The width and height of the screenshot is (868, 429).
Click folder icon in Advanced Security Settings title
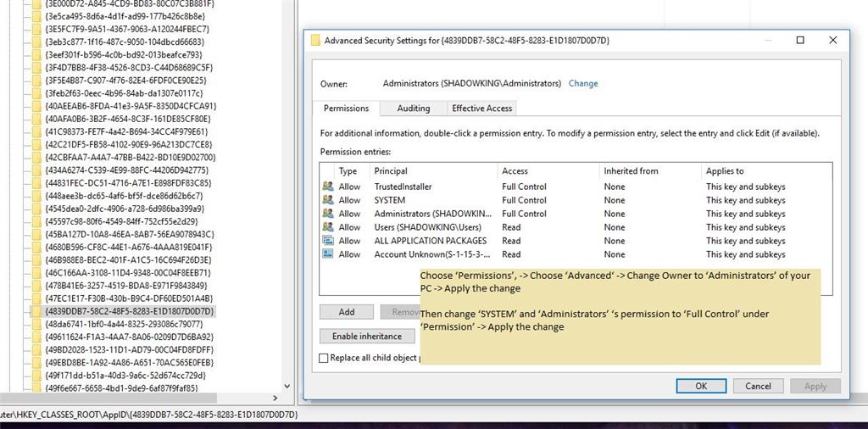click(x=315, y=41)
